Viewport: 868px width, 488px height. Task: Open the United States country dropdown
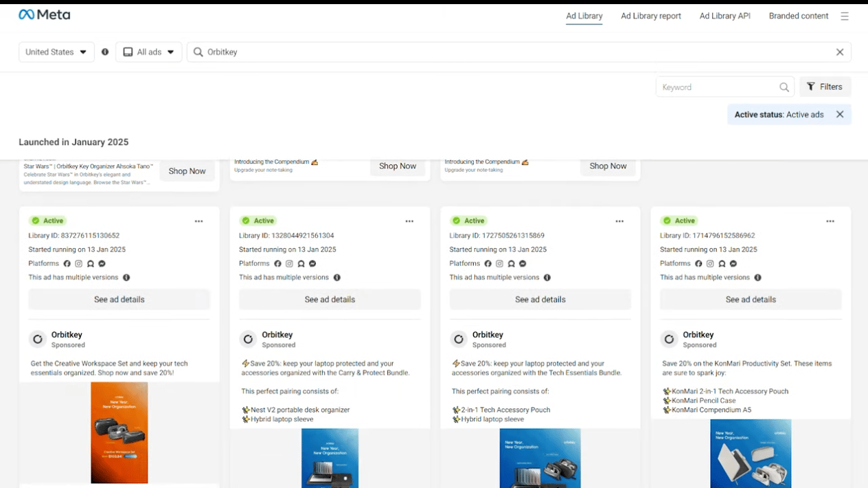56,52
